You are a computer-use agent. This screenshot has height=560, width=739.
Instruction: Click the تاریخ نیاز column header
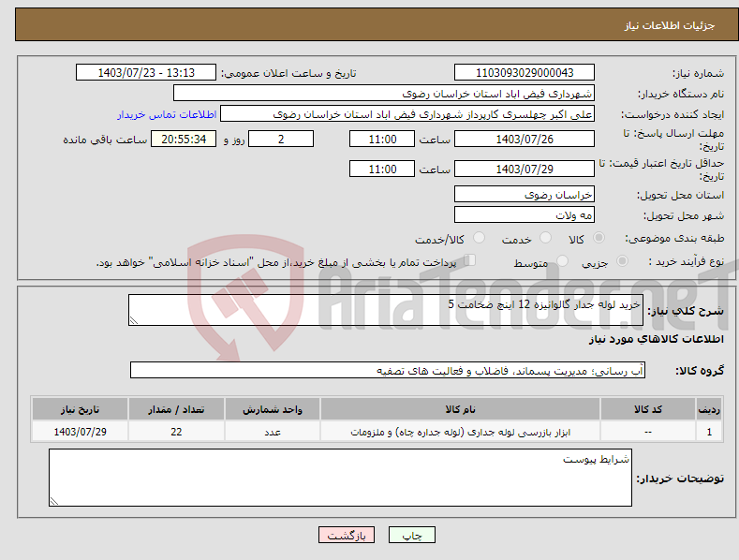81,409
